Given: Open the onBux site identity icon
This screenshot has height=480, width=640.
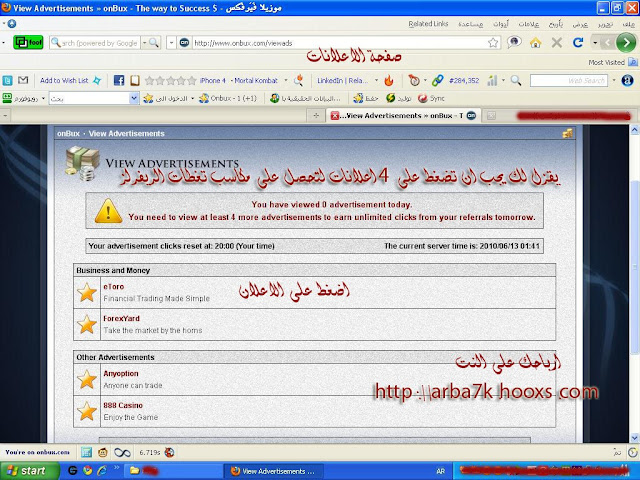Looking at the screenshot, I should [x=184, y=43].
